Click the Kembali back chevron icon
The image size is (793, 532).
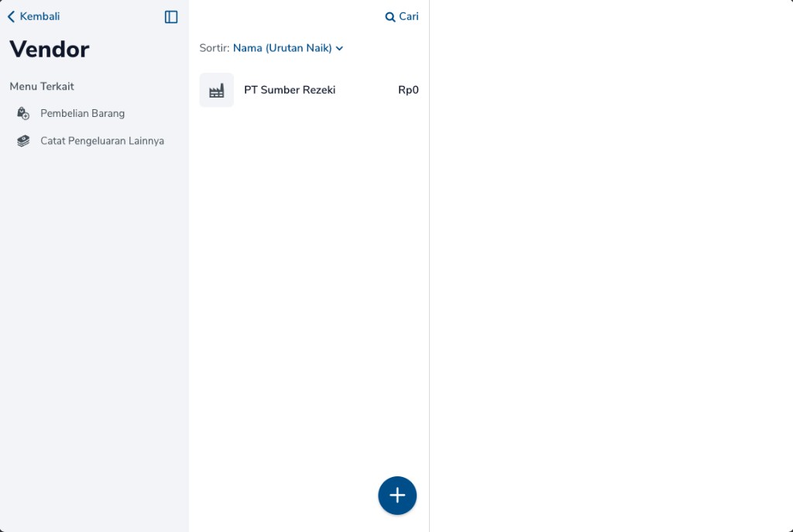[x=11, y=17]
